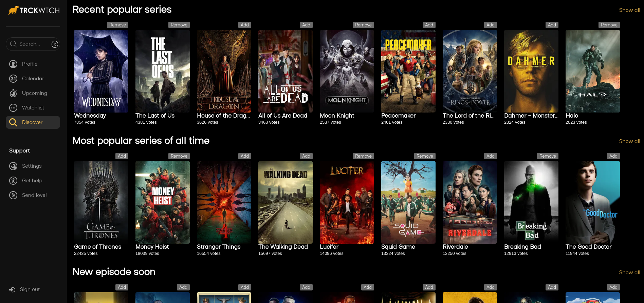Open Squid Game poster
The height and width of the screenshot is (303, 644).
point(408,202)
